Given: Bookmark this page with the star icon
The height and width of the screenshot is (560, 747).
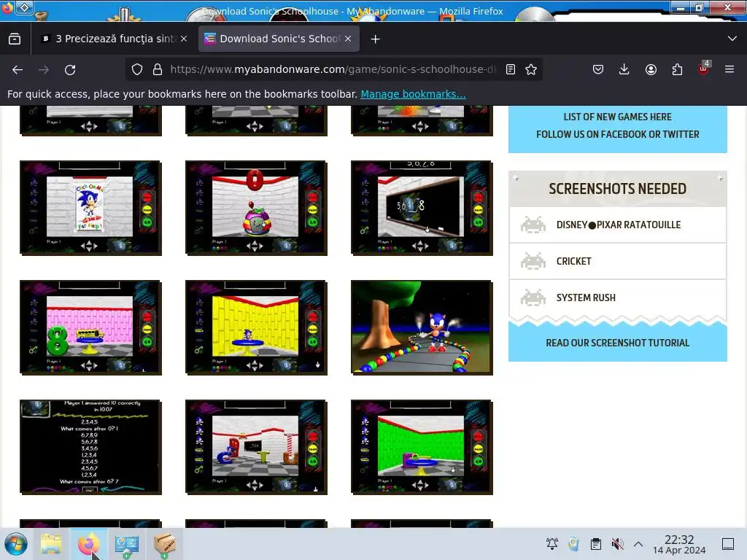Looking at the screenshot, I should 531,69.
